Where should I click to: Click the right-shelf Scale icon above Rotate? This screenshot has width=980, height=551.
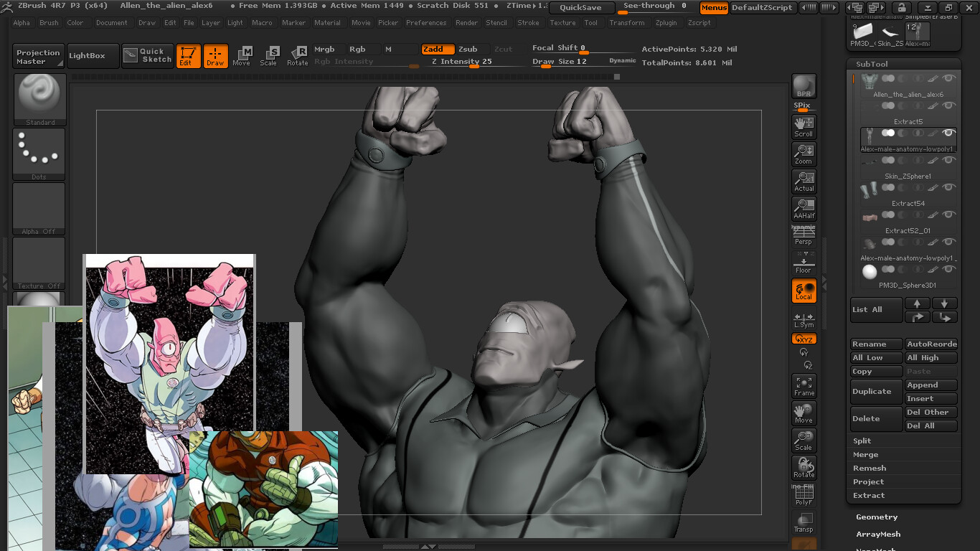[x=804, y=441]
